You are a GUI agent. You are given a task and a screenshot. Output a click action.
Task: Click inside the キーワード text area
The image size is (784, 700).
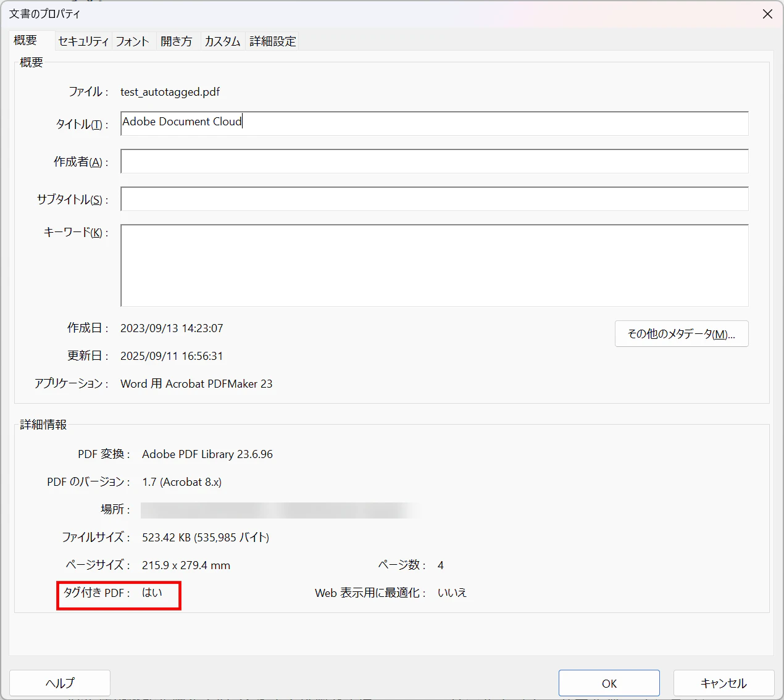click(x=435, y=265)
